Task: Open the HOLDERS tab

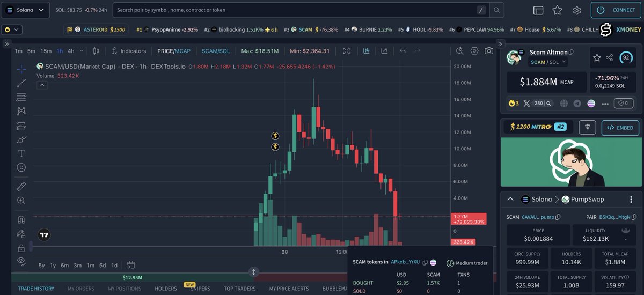Action: point(166,289)
